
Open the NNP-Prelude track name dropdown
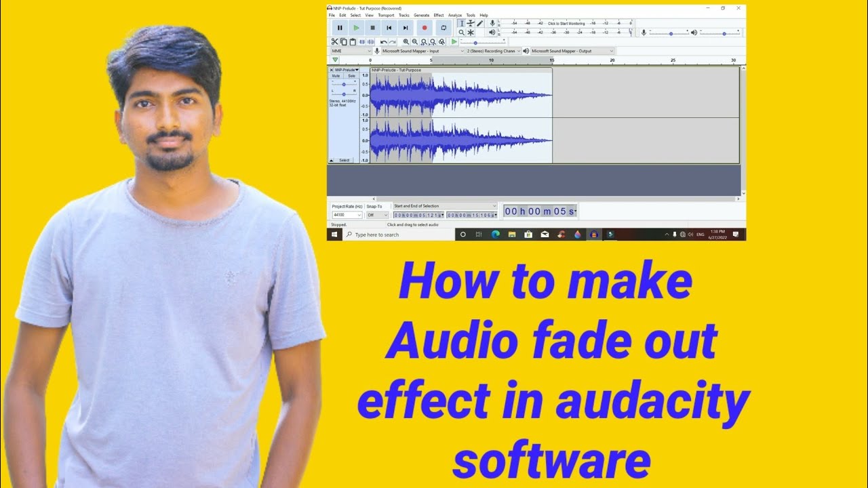click(x=347, y=70)
